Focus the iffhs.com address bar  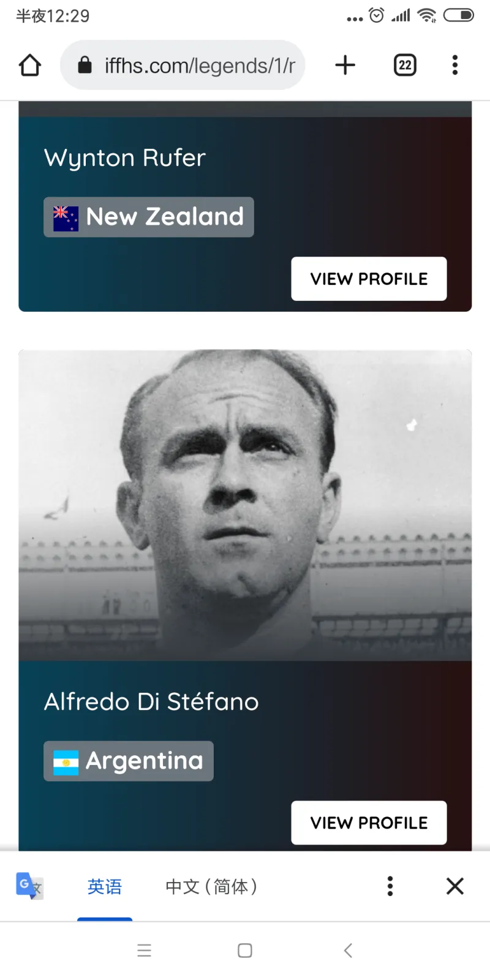pos(183,65)
